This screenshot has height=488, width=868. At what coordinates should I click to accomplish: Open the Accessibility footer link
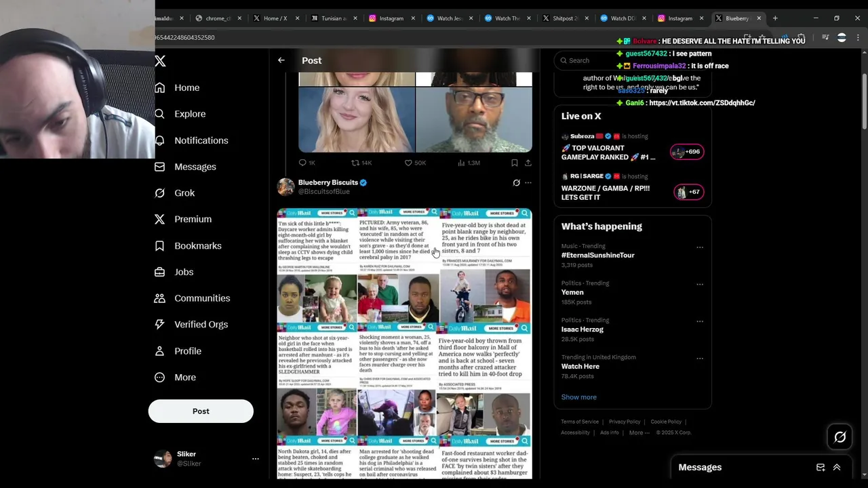click(x=575, y=432)
